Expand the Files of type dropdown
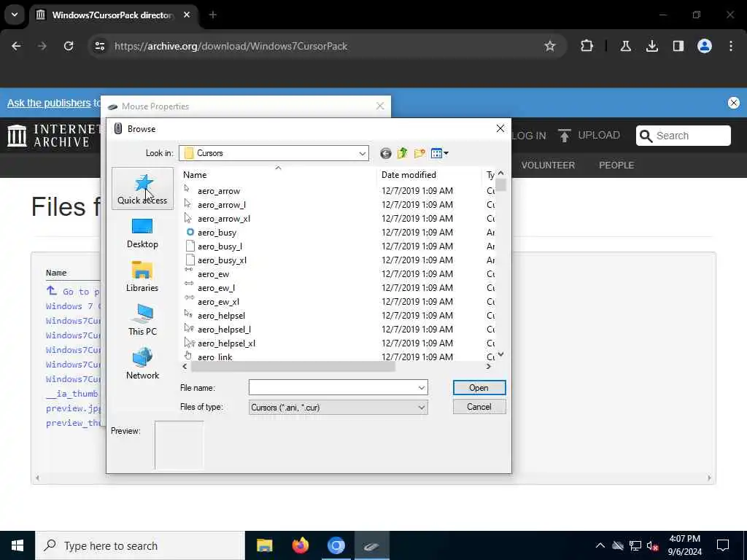This screenshot has height=560, width=747. pos(421,407)
